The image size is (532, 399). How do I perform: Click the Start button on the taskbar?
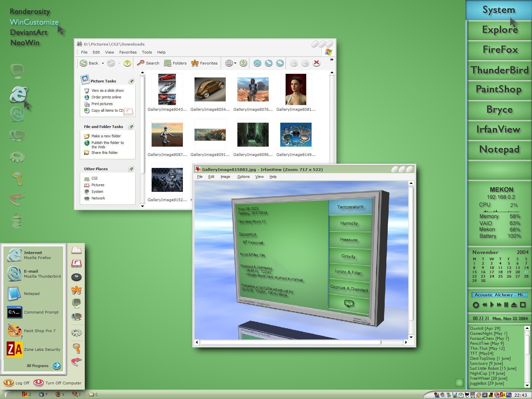coord(9,394)
